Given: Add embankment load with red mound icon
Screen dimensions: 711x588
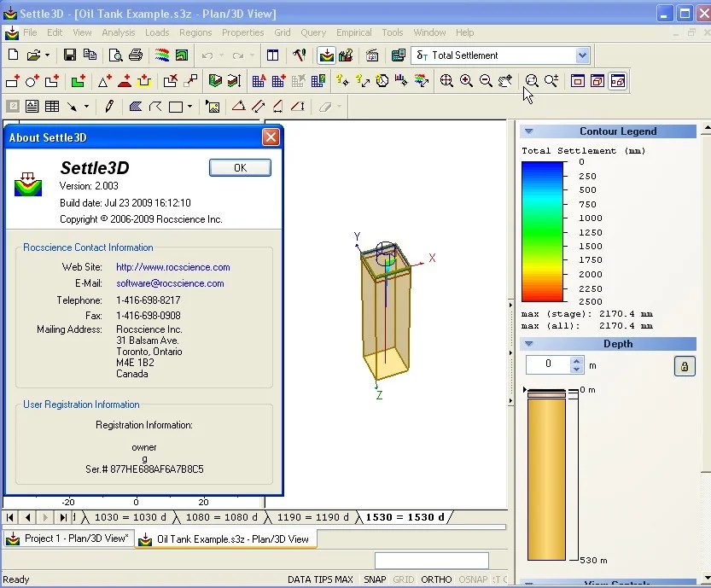Looking at the screenshot, I should [x=125, y=81].
